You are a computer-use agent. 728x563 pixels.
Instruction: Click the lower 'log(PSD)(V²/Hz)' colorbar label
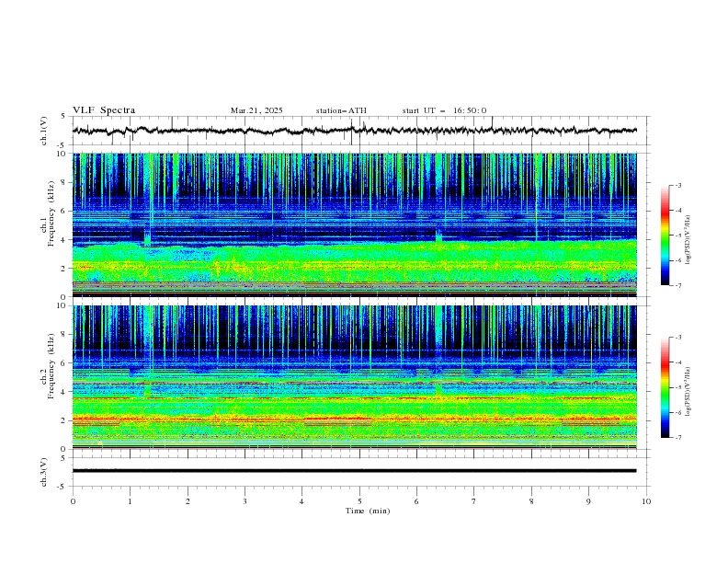[x=688, y=391]
